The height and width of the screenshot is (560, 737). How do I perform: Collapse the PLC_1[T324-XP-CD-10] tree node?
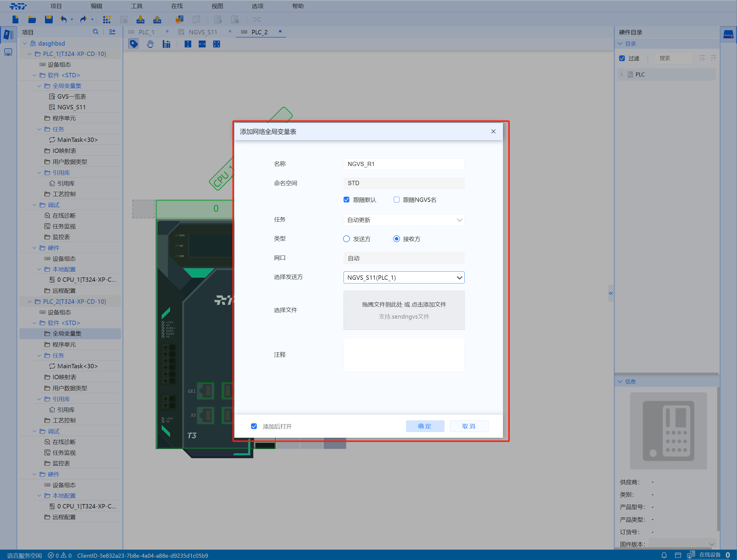[29, 54]
